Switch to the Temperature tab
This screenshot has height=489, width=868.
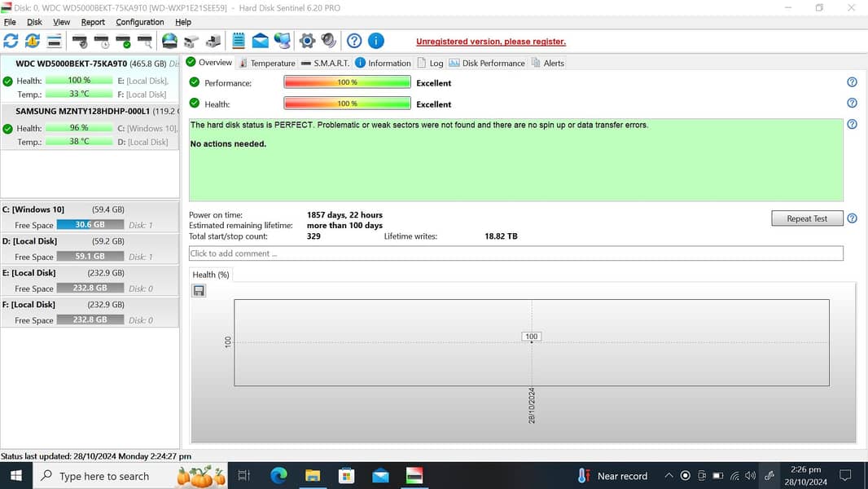(x=267, y=63)
